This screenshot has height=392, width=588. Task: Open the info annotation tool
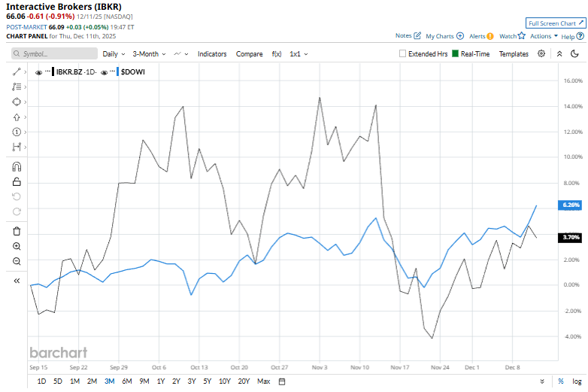17,132
